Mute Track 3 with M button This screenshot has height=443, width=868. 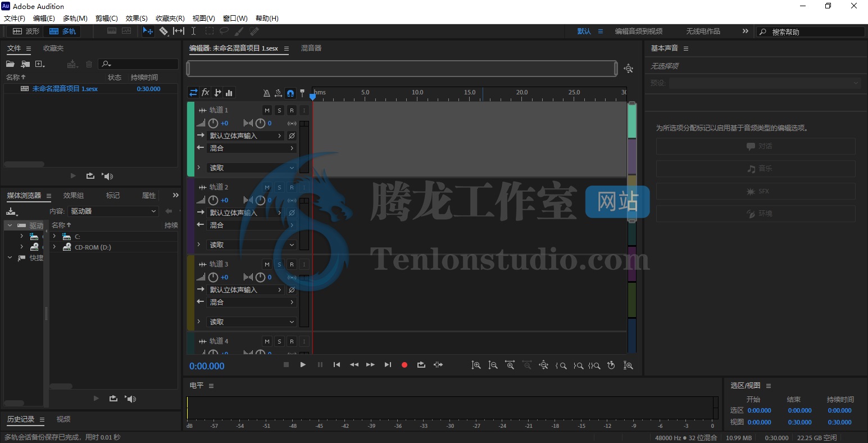point(267,264)
